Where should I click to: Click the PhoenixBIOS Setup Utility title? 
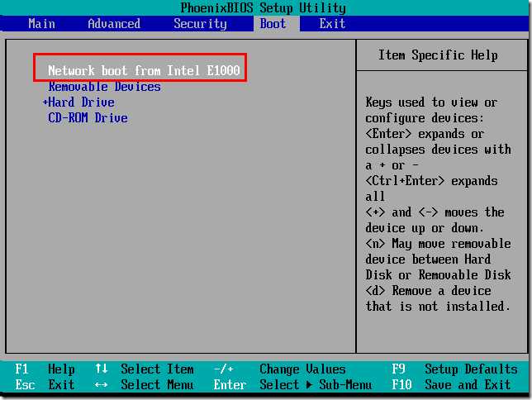(x=264, y=7)
